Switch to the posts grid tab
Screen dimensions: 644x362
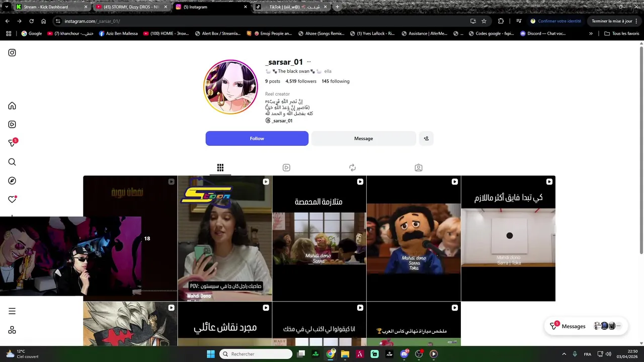(220, 167)
